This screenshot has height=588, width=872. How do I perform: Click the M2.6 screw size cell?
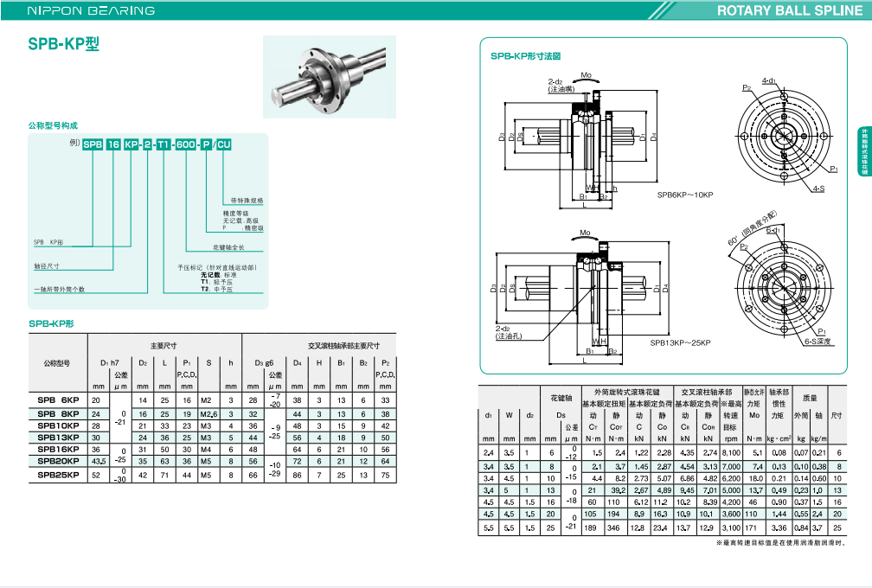point(208,414)
